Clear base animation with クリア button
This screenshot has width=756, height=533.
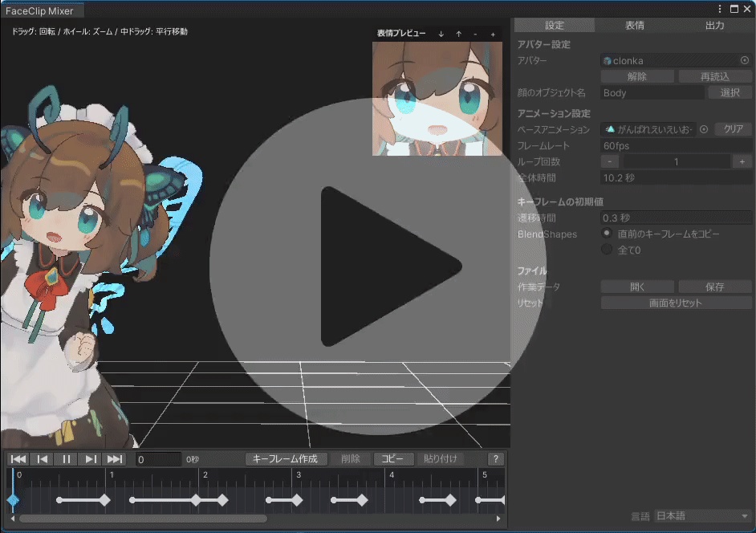point(733,128)
